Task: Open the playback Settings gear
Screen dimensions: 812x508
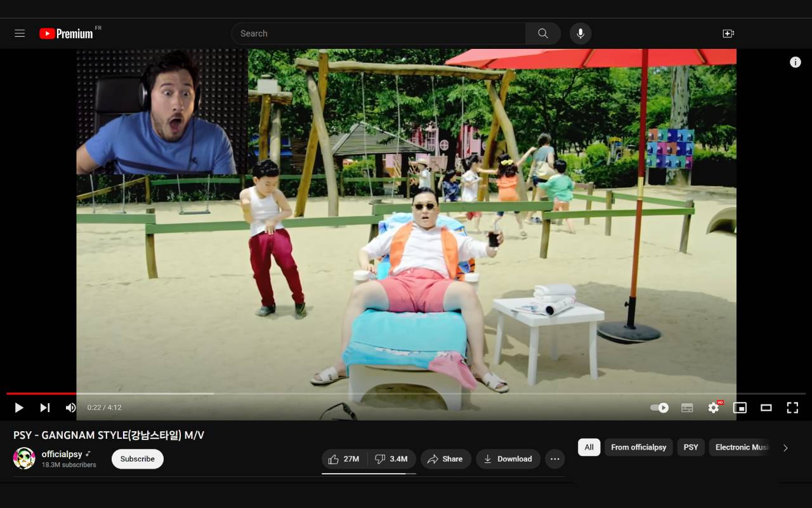Action: [x=713, y=408]
